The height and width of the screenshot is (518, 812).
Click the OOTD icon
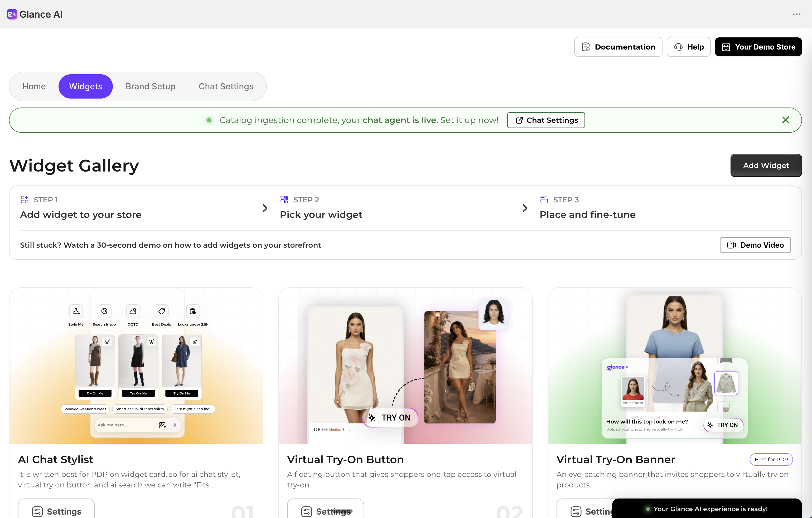(x=133, y=311)
